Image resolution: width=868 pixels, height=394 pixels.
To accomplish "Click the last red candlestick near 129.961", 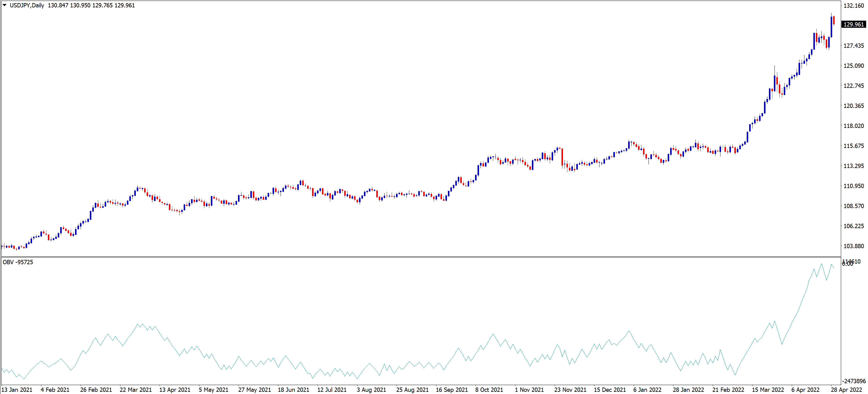I will (834, 21).
